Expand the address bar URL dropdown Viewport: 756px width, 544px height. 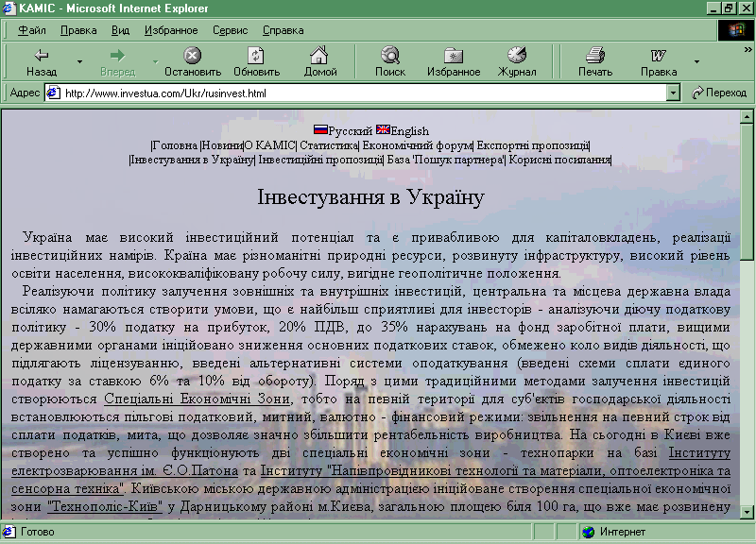pyautogui.click(x=673, y=93)
